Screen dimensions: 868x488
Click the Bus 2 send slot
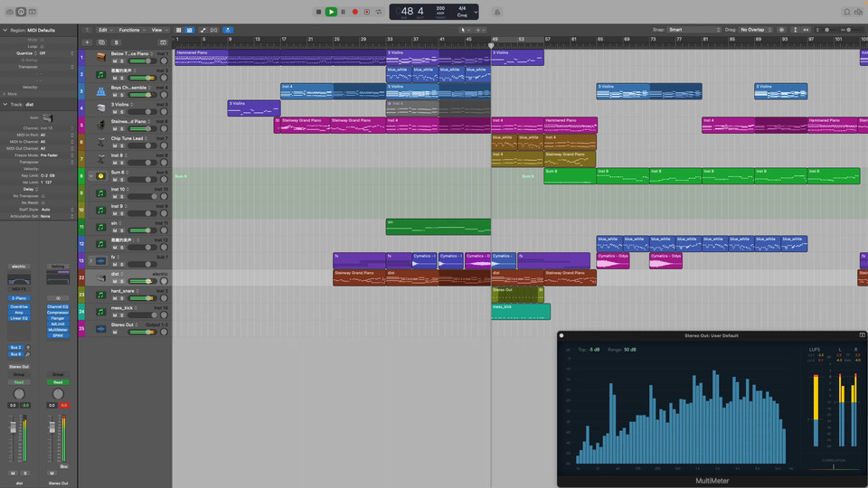pyautogui.click(x=15, y=347)
